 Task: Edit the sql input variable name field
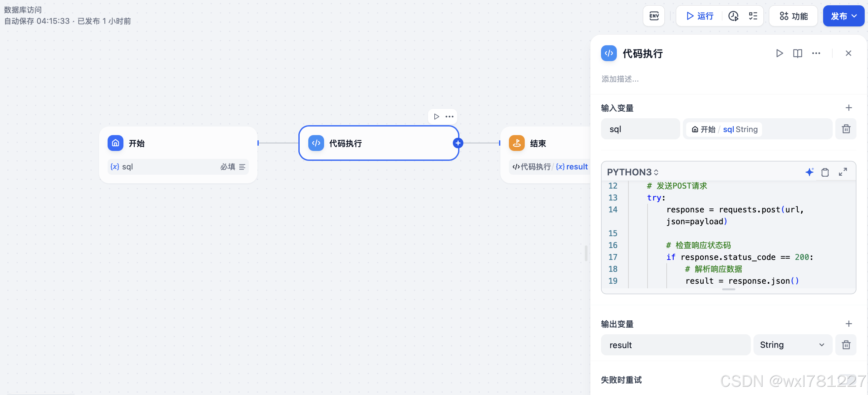[x=640, y=129]
